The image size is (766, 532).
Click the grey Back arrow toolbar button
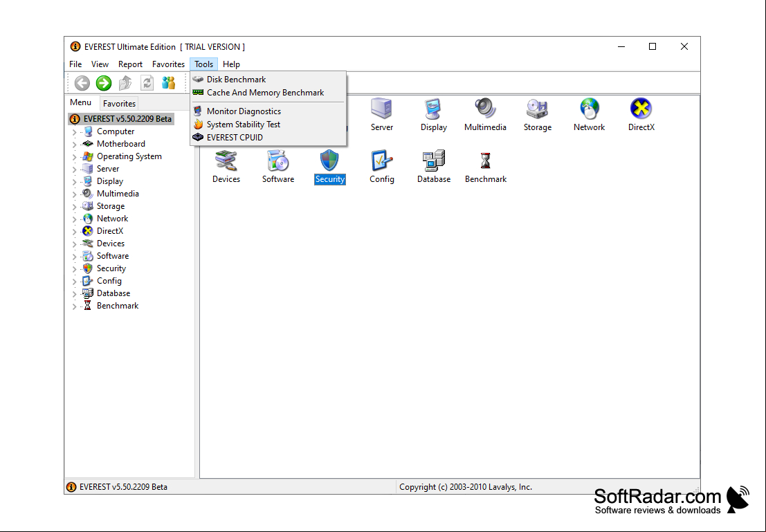click(82, 83)
